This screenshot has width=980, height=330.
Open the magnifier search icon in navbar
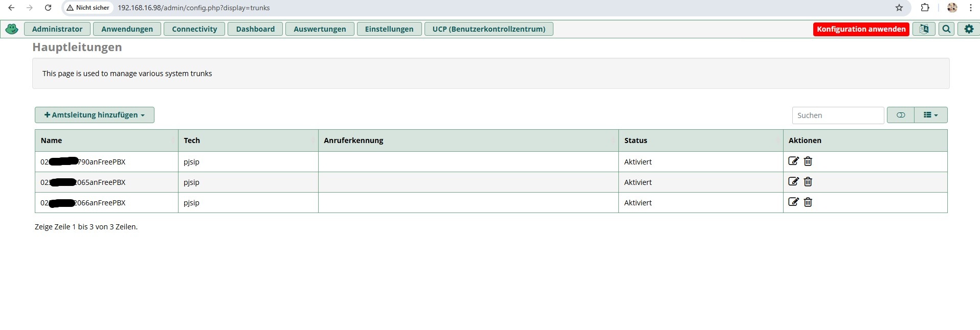(x=946, y=29)
